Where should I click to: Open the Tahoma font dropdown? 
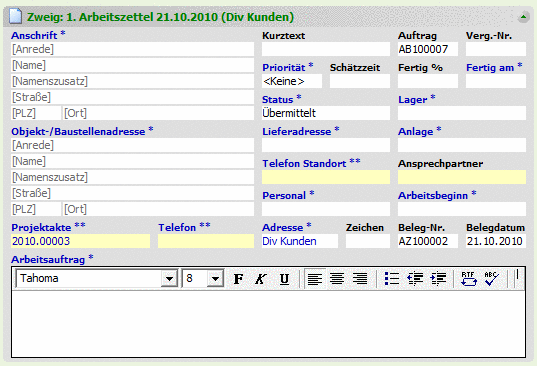click(169, 279)
